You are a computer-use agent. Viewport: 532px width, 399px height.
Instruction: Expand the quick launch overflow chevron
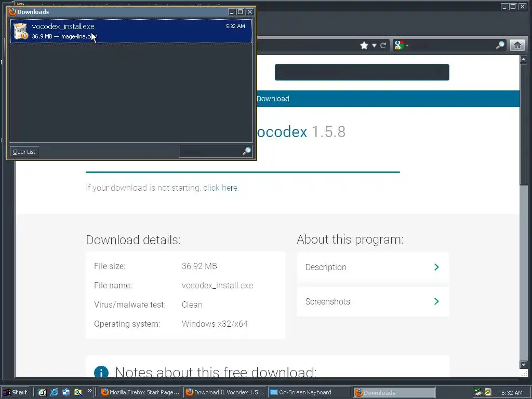pyautogui.click(x=89, y=391)
